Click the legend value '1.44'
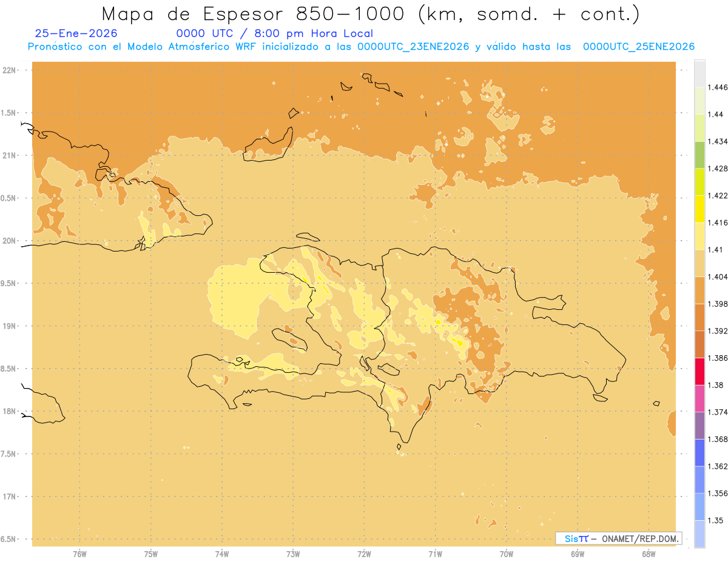The height and width of the screenshot is (562, 728). pos(716,114)
